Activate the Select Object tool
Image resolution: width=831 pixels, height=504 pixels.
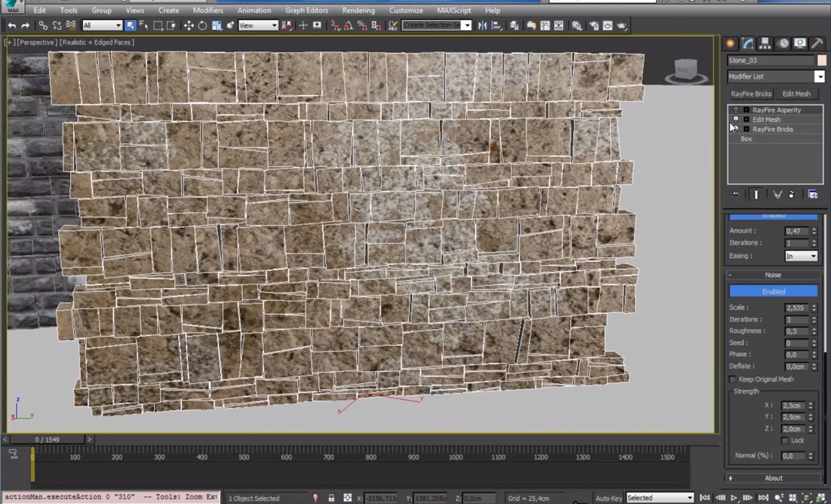point(130,25)
